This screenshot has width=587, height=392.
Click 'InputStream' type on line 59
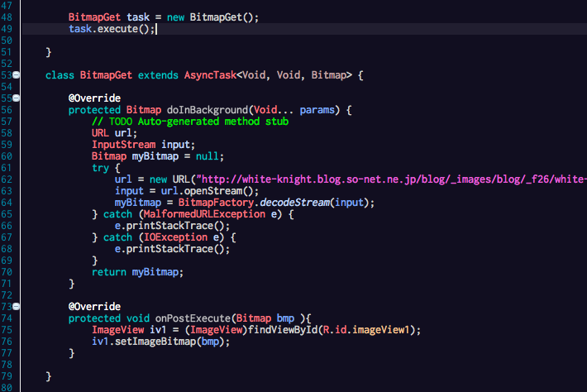[x=123, y=145]
